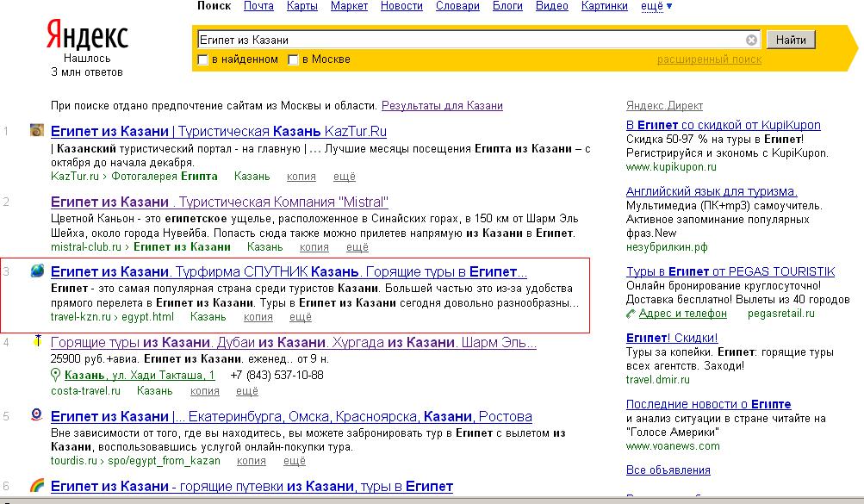864x504 pixels.
Task: Expand the "ещё" dropdown in the top navigation
Action: point(656,7)
